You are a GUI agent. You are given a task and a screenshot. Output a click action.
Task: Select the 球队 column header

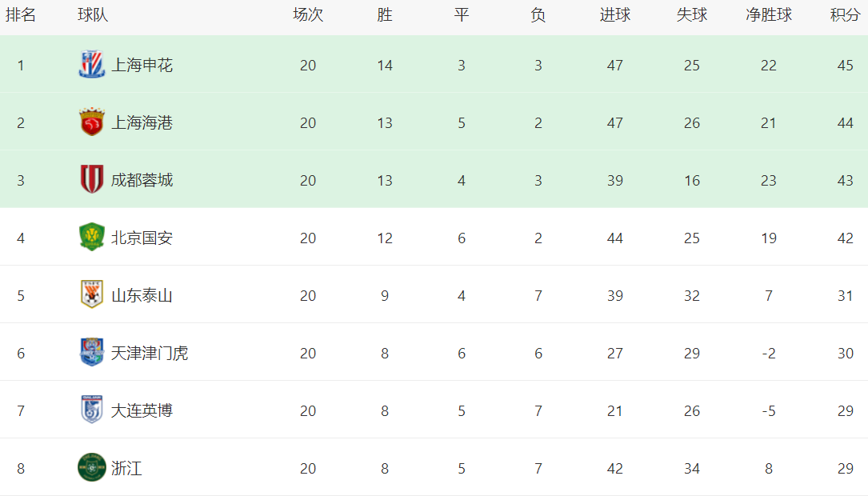tap(93, 15)
